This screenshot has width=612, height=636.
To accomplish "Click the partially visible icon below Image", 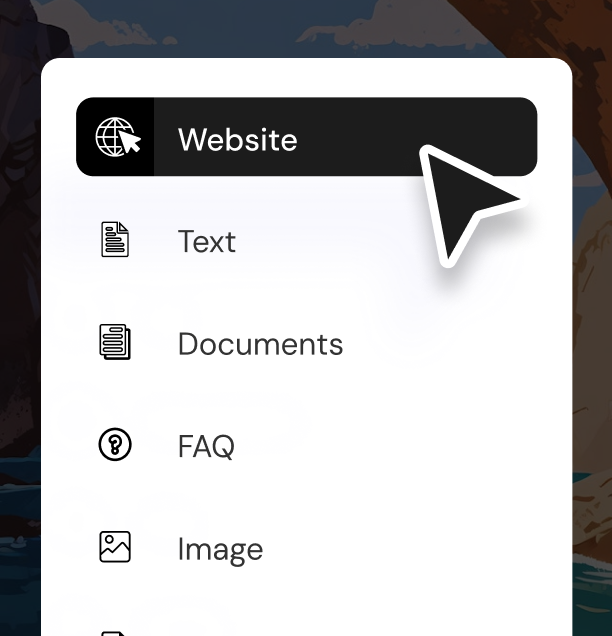I will tap(114, 633).
